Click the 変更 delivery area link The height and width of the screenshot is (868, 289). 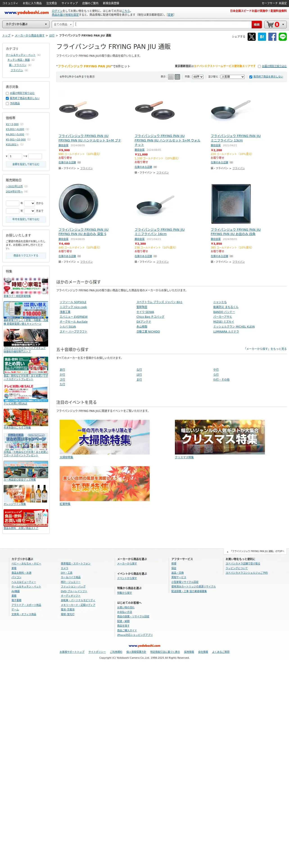(171, 15)
